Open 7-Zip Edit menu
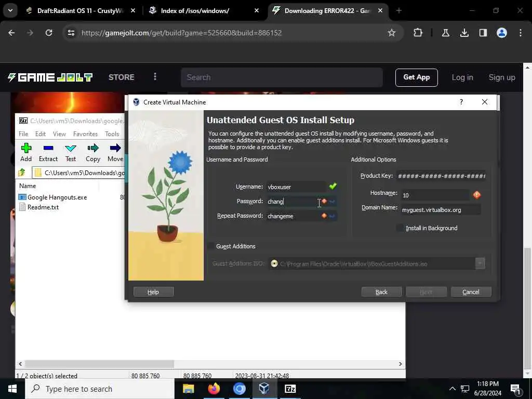 coord(41,134)
